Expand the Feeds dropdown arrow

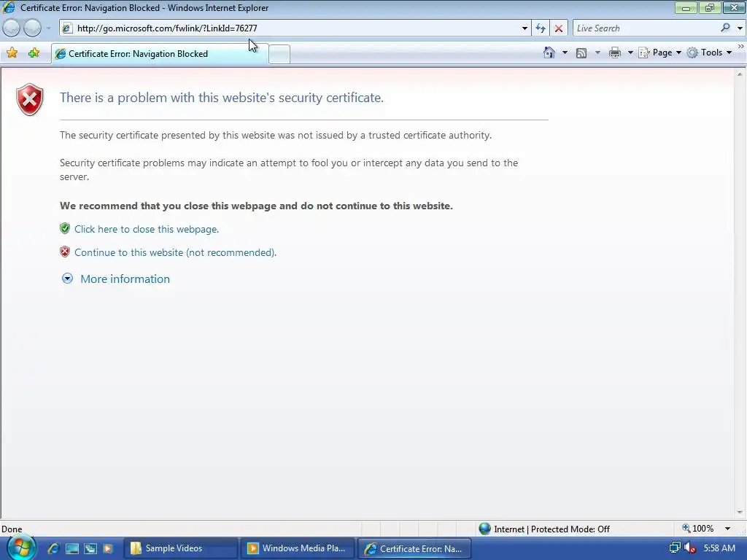tap(597, 52)
